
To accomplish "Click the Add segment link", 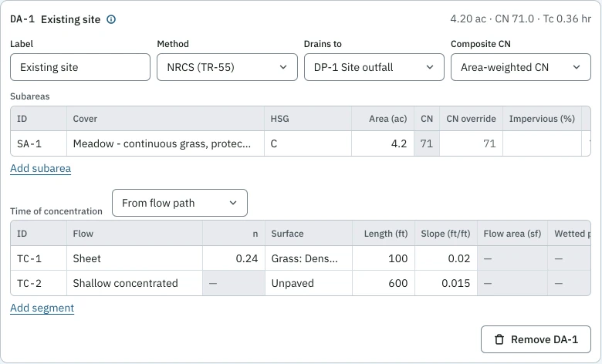I will 42,308.
